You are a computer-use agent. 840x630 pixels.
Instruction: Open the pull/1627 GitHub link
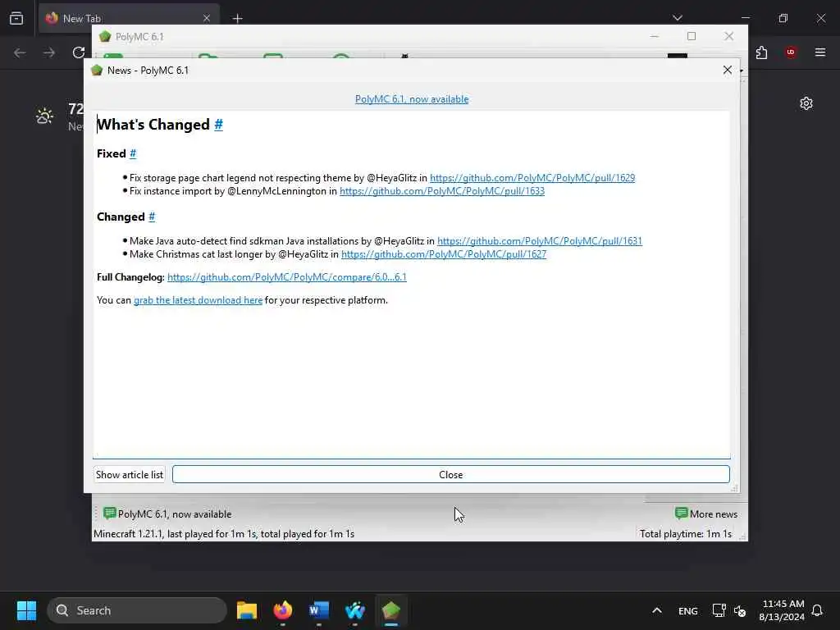[444, 254]
